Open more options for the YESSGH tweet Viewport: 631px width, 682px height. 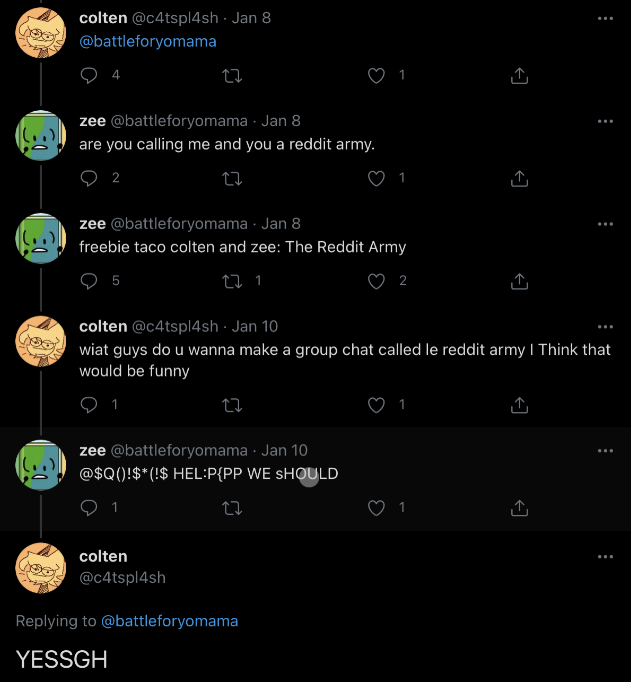(605, 556)
